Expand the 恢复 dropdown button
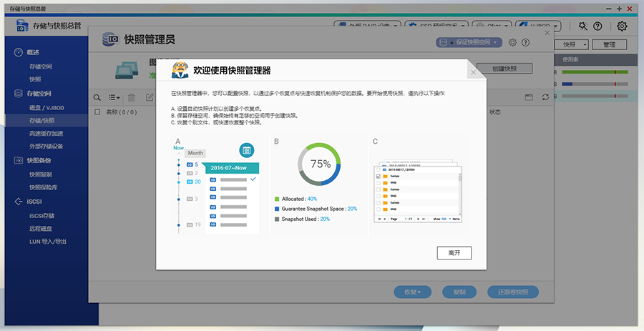 pyautogui.click(x=412, y=292)
